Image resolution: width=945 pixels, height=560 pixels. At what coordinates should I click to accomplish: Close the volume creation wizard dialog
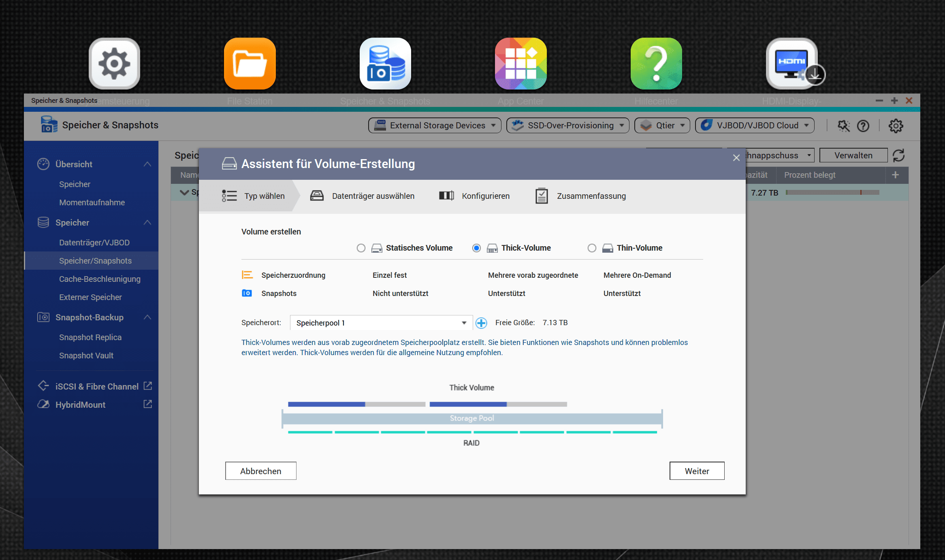[736, 158]
